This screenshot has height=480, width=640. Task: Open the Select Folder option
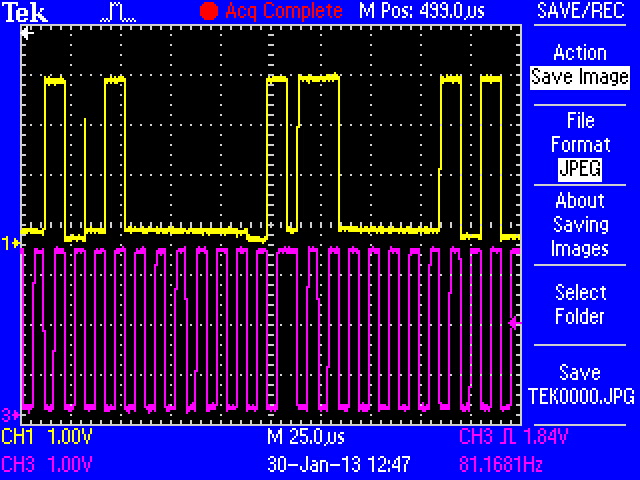coord(580,305)
